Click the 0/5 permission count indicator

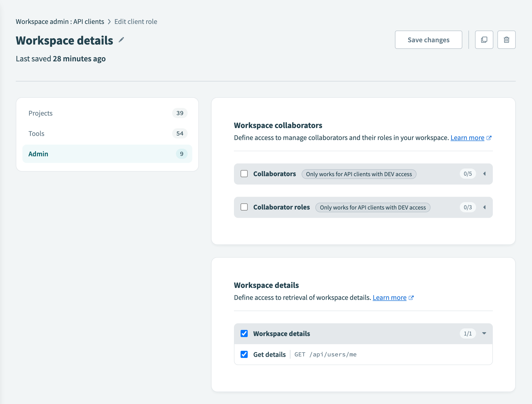click(467, 174)
